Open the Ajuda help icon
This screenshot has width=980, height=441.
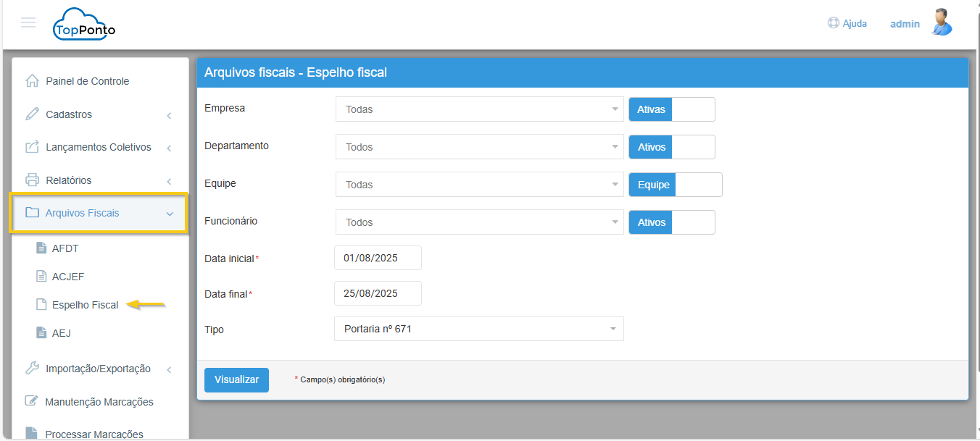833,23
